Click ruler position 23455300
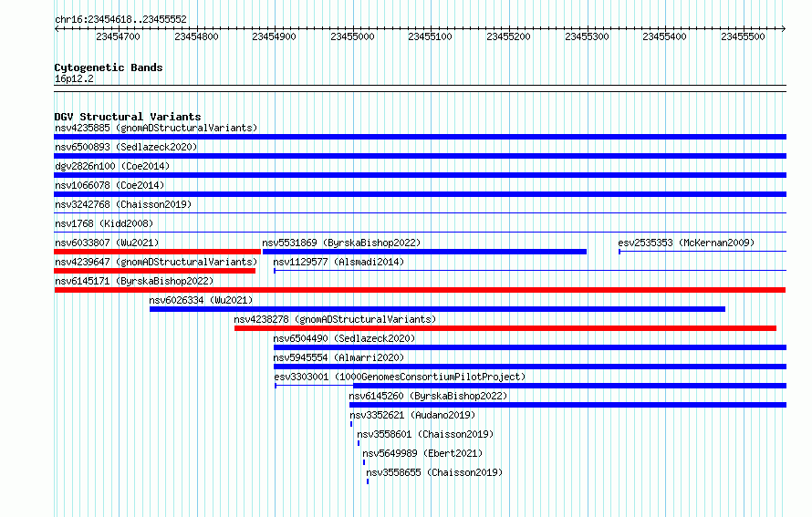This screenshot has height=517, width=812. [x=587, y=36]
